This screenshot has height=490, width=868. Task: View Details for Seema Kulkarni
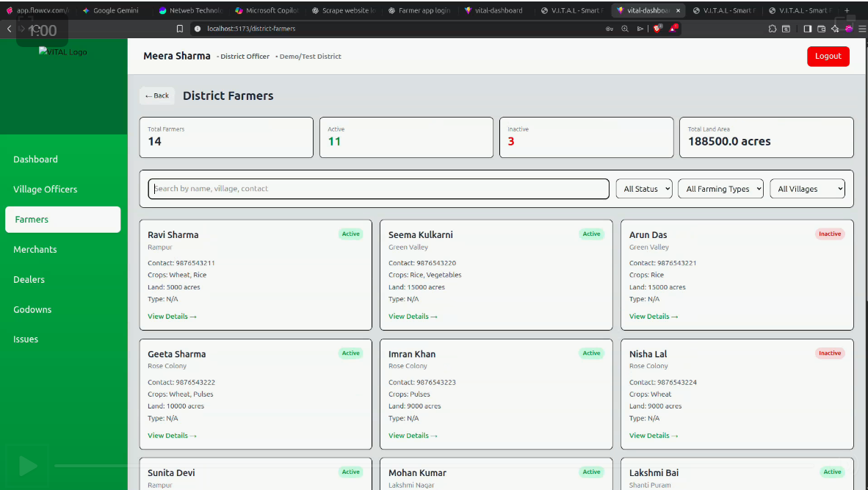click(x=413, y=317)
